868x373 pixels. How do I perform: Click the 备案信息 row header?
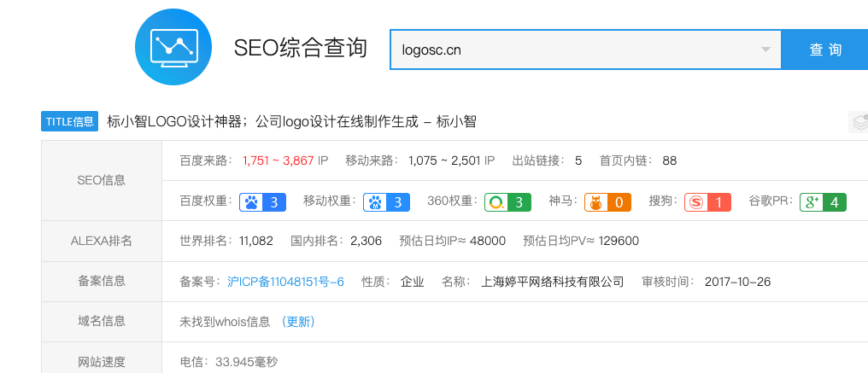tap(102, 281)
